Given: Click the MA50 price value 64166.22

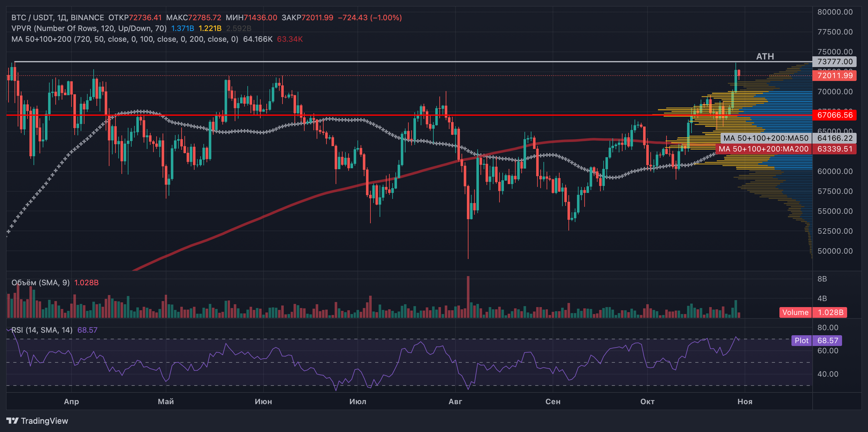Looking at the screenshot, I should [x=835, y=138].
